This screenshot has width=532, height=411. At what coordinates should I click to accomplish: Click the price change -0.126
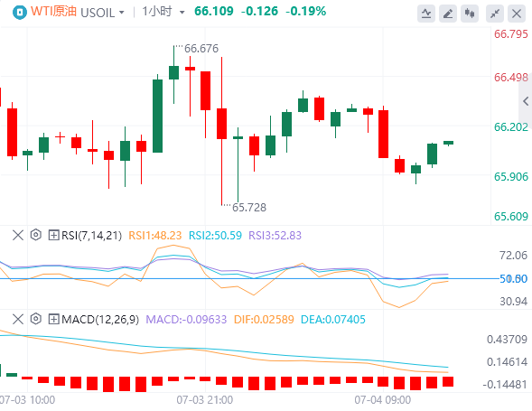coord(259,11)
